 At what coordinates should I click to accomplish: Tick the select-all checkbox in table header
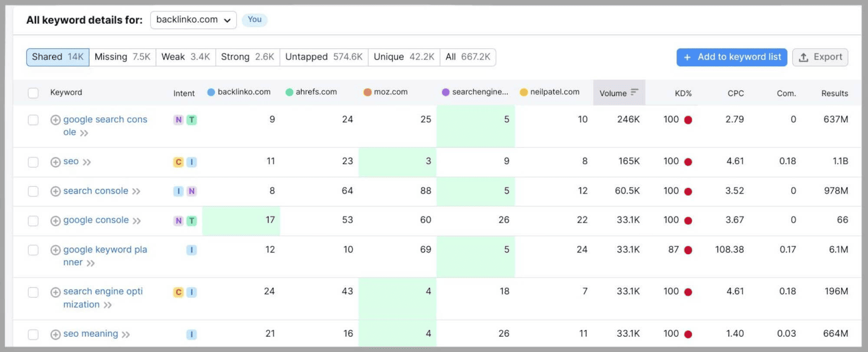tap(33, 93)
